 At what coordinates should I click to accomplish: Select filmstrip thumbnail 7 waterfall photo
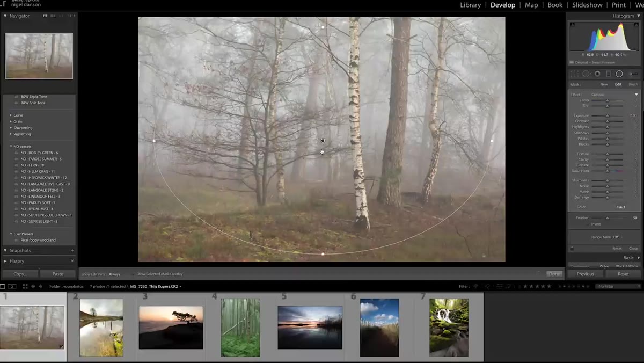449,328
